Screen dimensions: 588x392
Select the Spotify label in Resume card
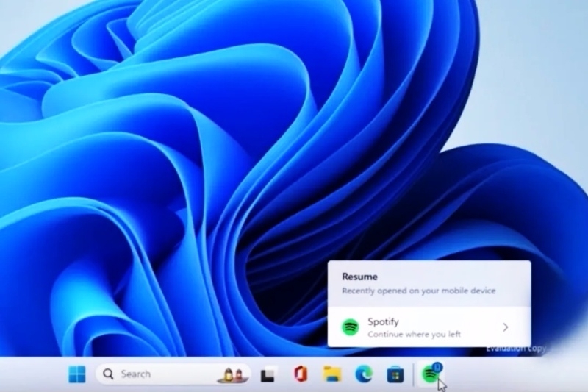pyautogui.click(x=383, y=321)
